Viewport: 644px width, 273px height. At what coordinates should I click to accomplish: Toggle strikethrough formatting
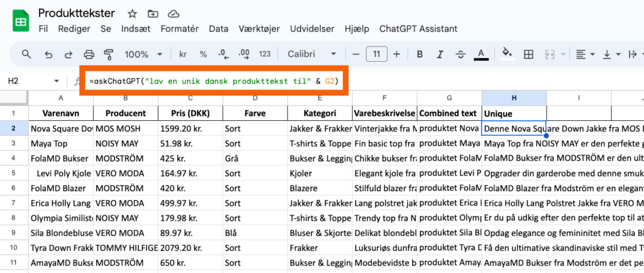pos(461,54)
